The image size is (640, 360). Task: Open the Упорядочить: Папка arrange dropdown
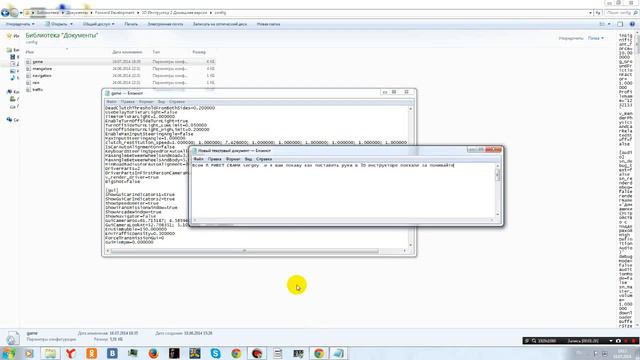(596, 38)
